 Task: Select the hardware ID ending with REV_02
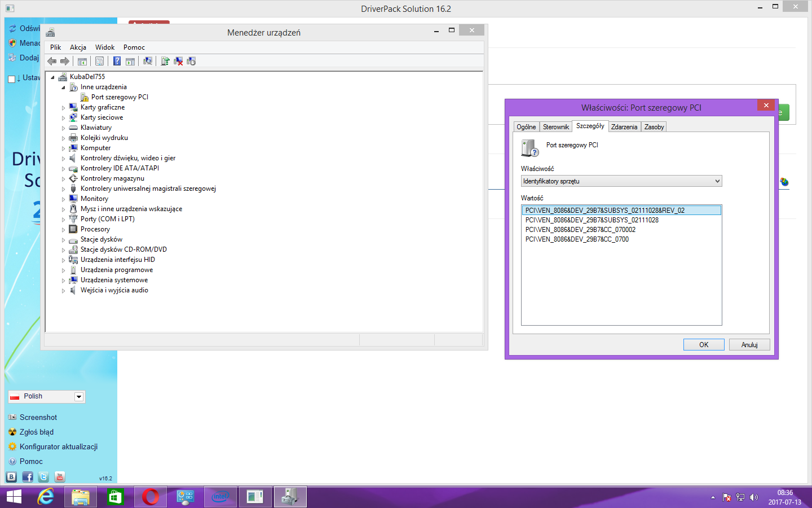[621, 211]
